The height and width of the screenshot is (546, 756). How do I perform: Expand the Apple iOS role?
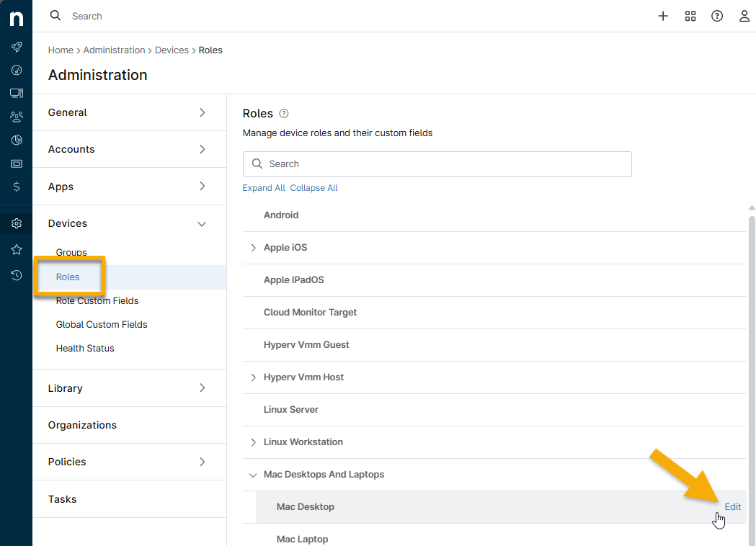click(253, 248)
